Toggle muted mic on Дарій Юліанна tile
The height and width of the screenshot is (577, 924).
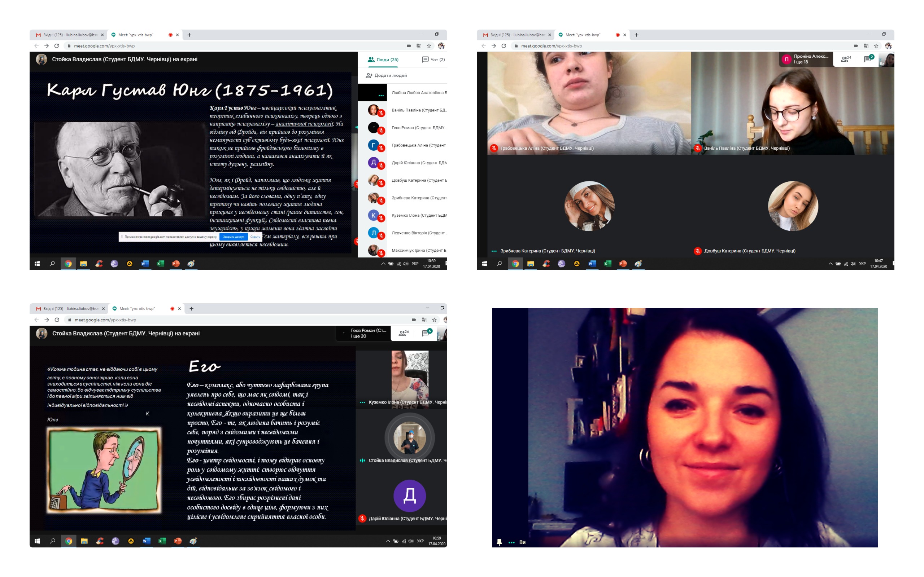coord(362,518)
